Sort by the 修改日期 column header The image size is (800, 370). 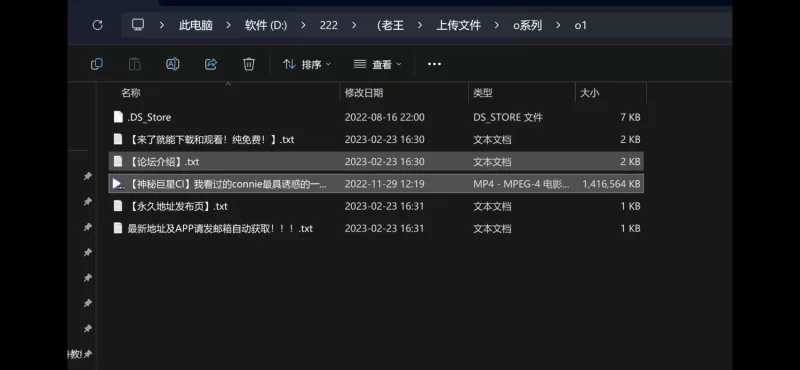click(x=364, y=93)
